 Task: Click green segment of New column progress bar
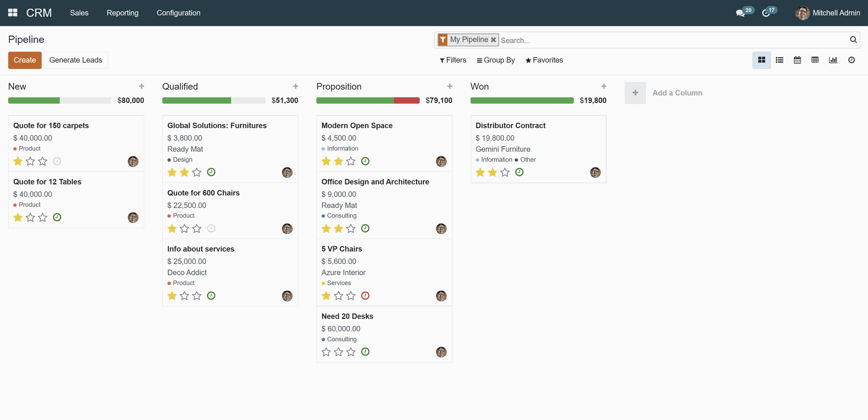[x=34, y=100]
